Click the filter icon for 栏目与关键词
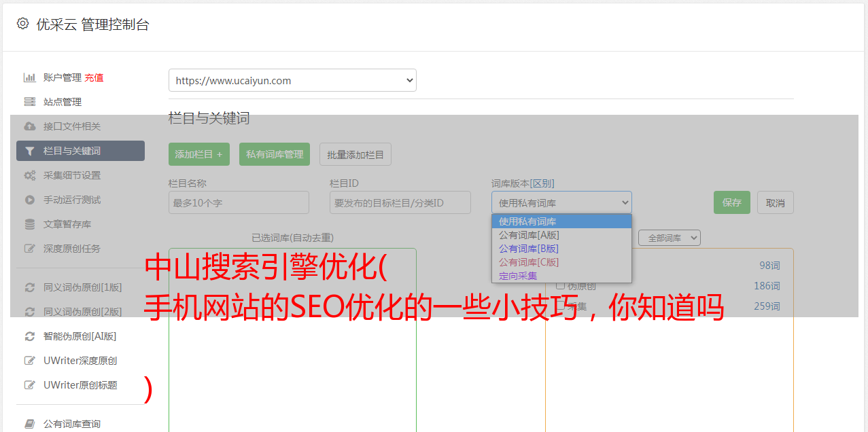 coord(29,151)
